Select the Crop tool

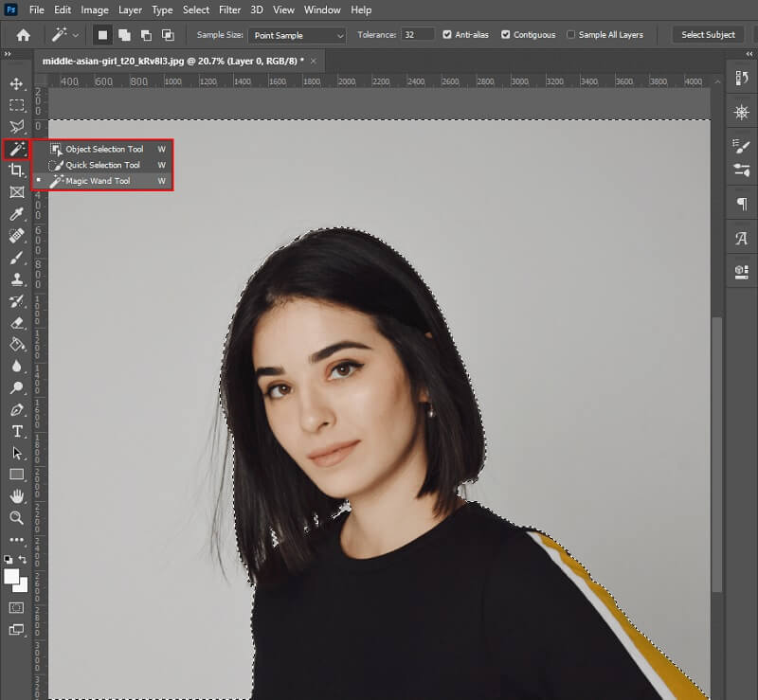17,171
